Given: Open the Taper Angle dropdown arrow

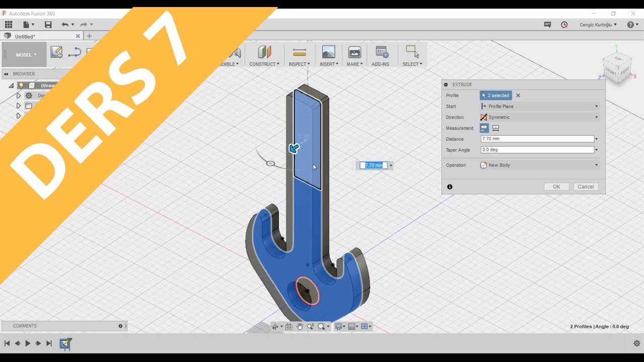Looking at the screenshot, I should 597,150.
